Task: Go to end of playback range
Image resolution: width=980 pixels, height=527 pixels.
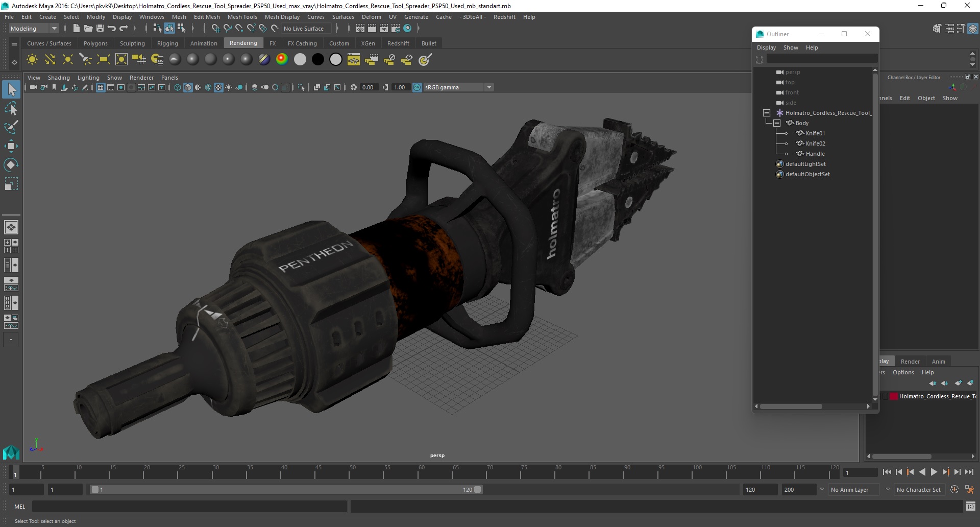Action: pos(969,472)
